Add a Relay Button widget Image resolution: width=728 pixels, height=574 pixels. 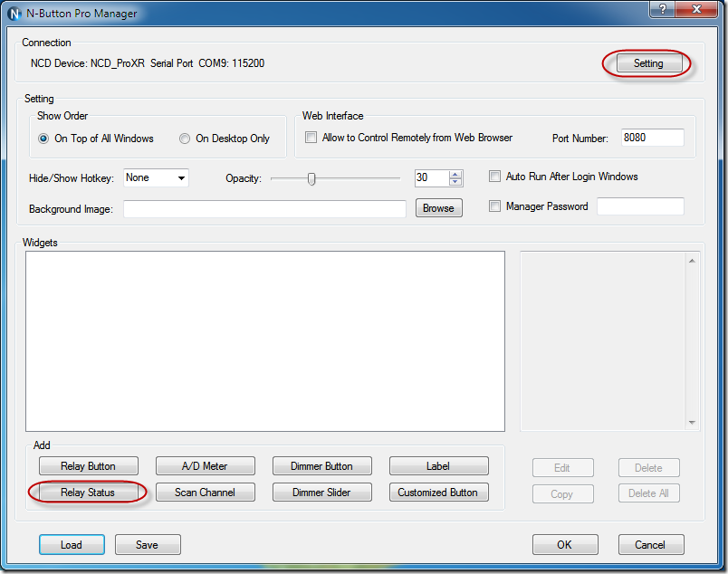point(88,465)
